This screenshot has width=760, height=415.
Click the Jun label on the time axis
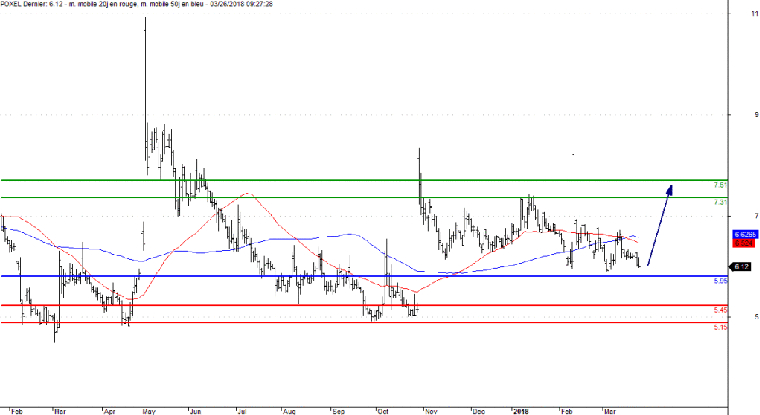point(195,412)
